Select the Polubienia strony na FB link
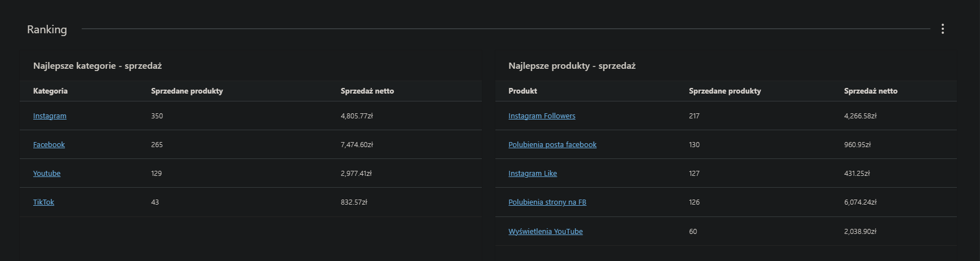The image size is (980, 261). pos(547,202)
